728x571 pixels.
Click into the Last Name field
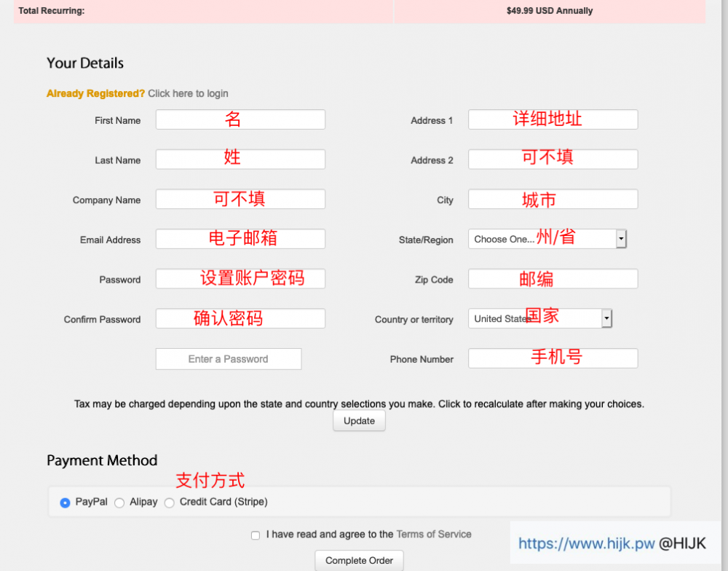coord(240,160)
